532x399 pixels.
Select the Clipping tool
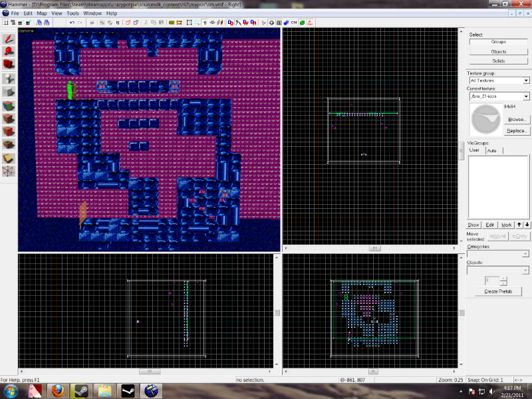[9, 158]
